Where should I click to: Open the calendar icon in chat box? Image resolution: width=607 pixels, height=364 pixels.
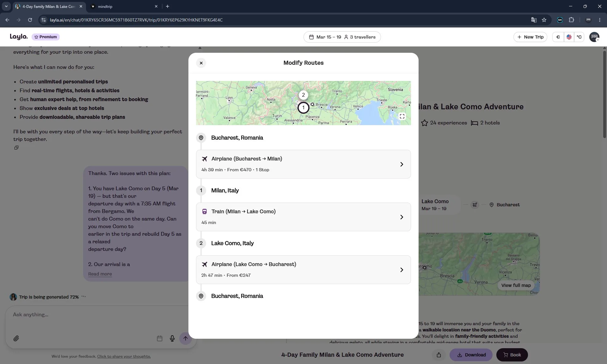point(160,338)
